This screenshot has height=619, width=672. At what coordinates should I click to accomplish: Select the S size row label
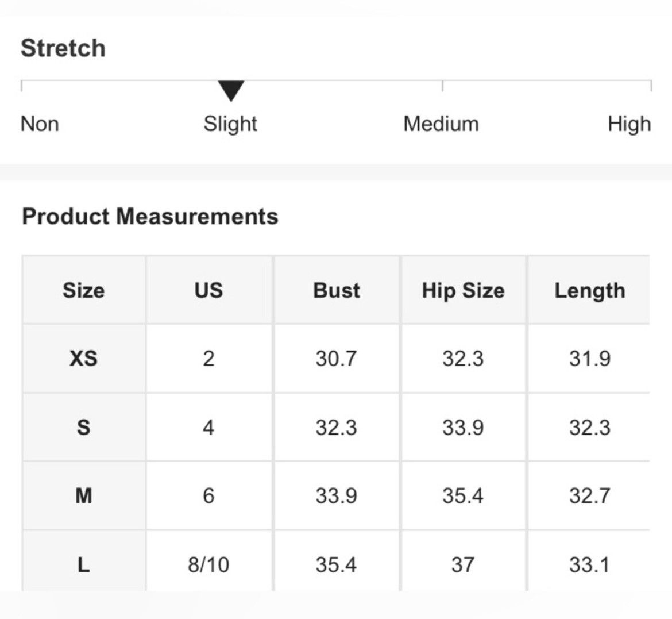click(84, 427)
